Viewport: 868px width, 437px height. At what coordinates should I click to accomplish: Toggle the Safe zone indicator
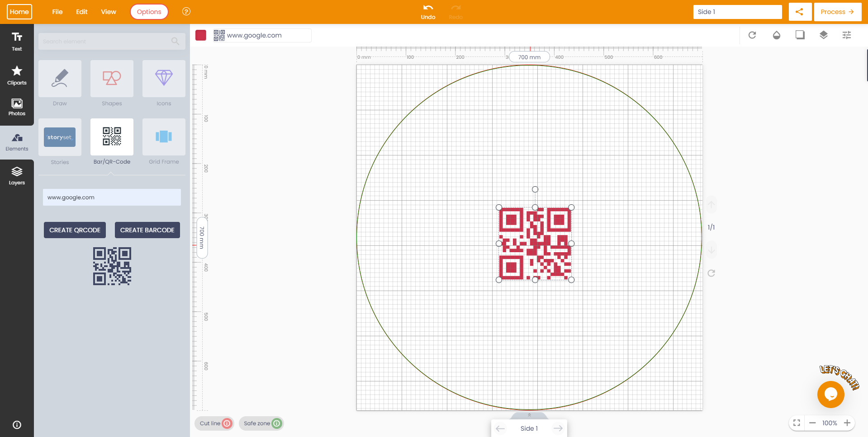[x=261, y=423]
